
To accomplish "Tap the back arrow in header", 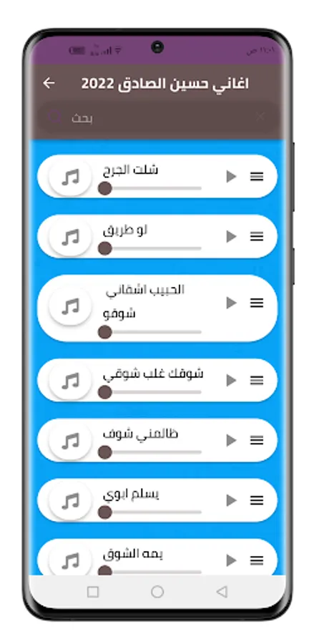I will coord(49,84).
